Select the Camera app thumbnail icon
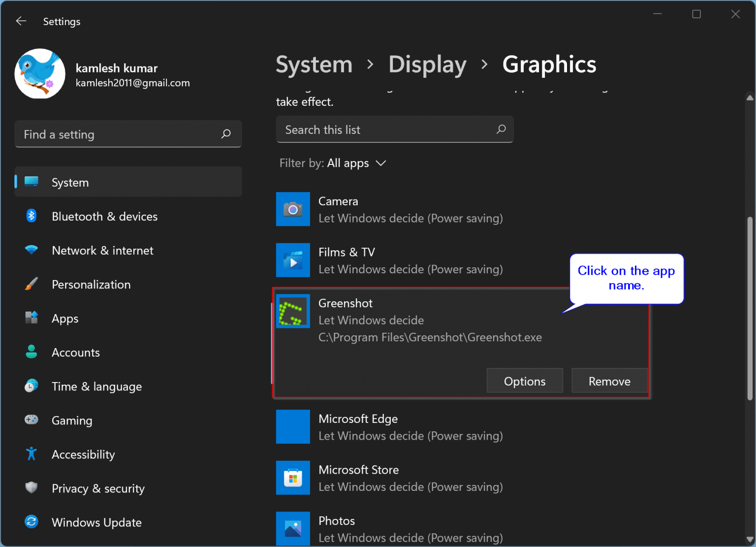 point(293,209)
